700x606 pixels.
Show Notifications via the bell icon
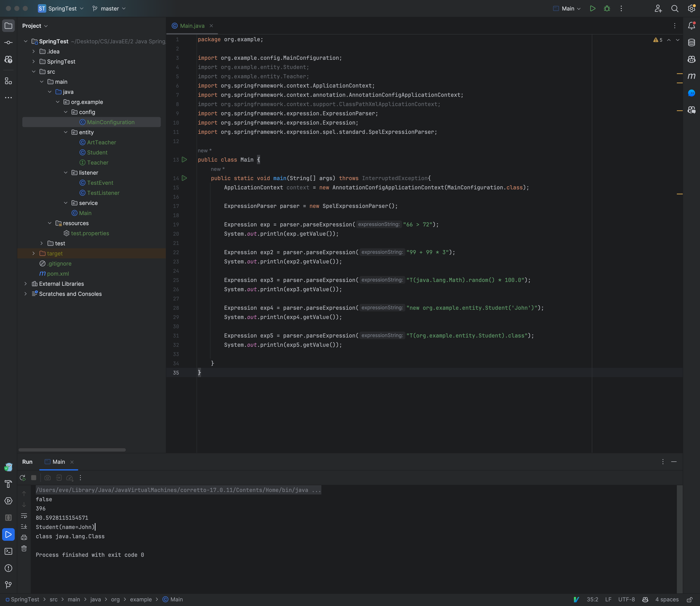pyautogui.click(x=692, y=25)
